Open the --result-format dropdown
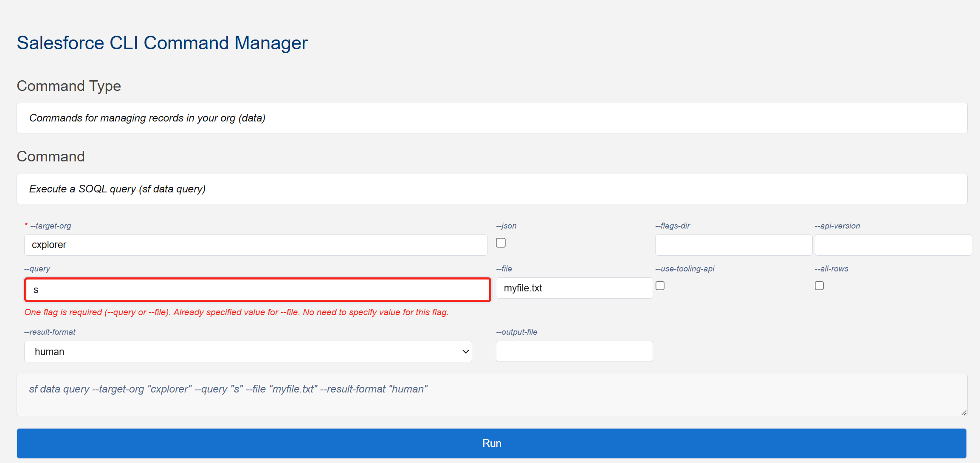 [248, 352]
